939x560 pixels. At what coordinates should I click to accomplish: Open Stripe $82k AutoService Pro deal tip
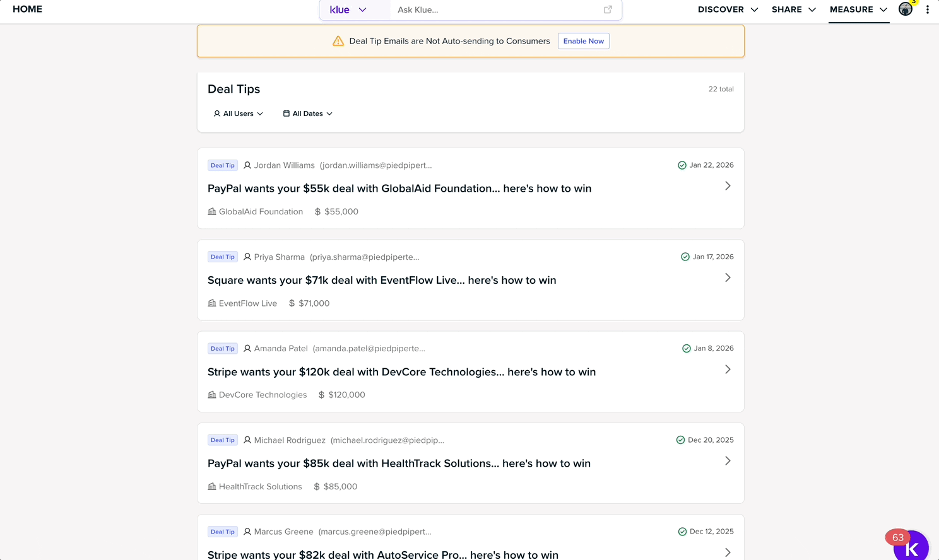coord(383,554)
